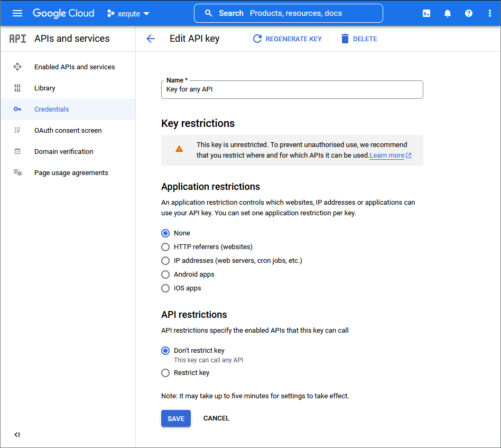Collapse the sidebar navigation panel

pos(17,434)
